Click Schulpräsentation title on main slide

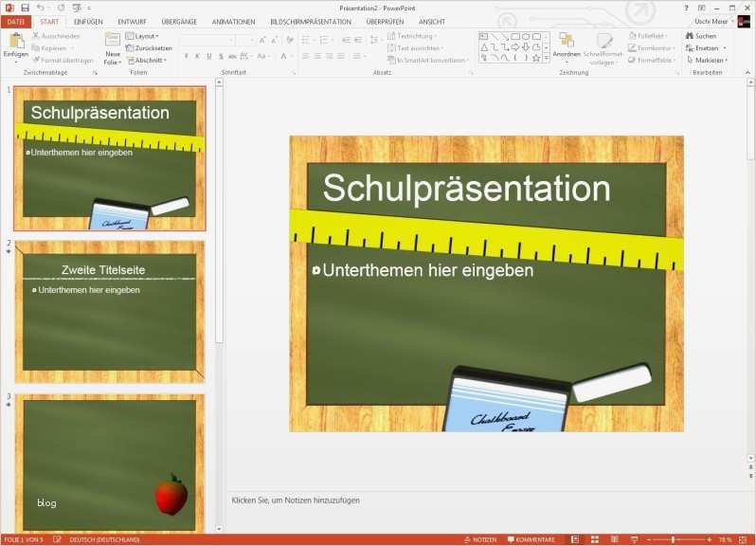click(x=466, y=188)
